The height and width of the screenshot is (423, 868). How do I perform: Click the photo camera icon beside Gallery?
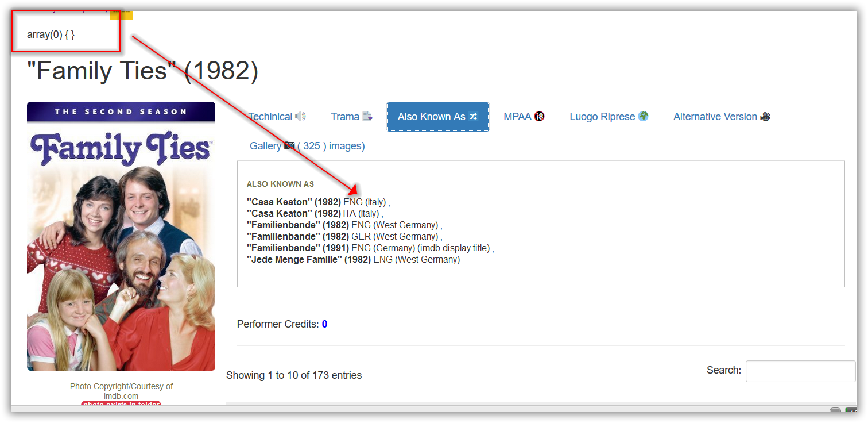click(289, 146)
